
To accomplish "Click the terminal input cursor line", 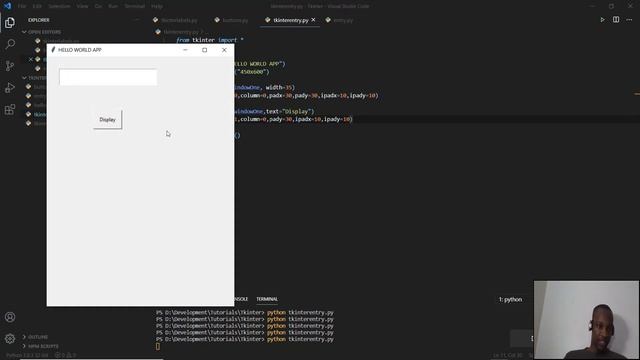I will click(158, 347).
